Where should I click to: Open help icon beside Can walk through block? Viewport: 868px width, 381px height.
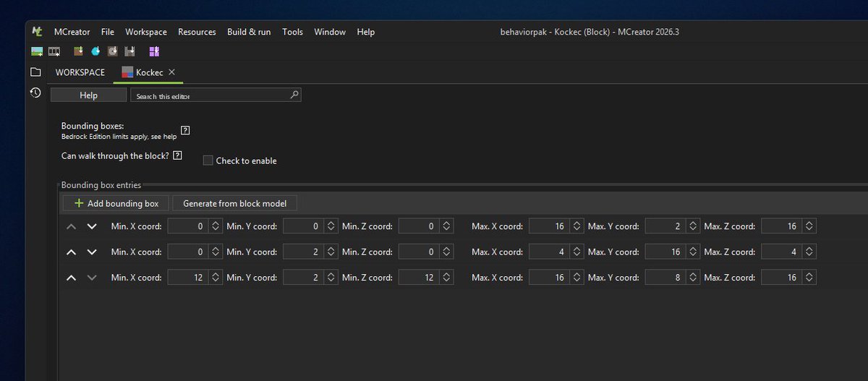click(x=177, y=155)
